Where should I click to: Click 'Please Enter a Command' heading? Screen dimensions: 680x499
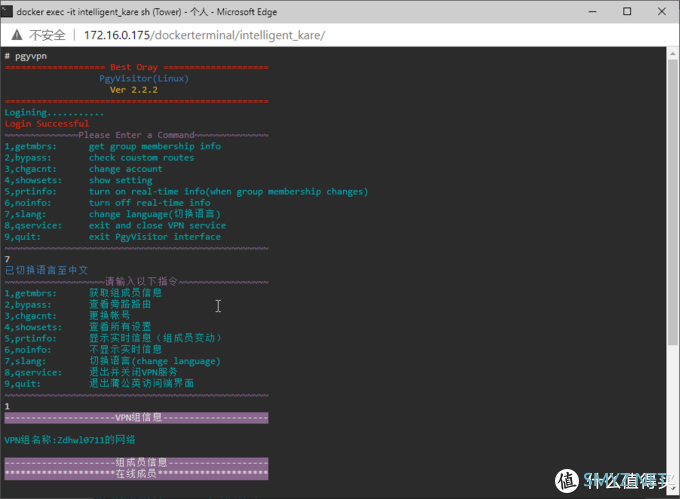136,135
